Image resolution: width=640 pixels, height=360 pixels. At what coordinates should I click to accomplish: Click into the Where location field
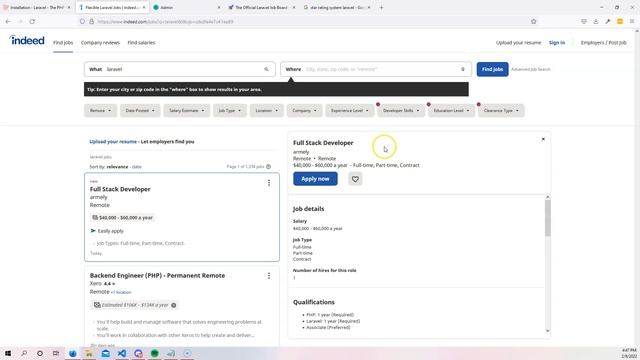[x=376, y=69]
